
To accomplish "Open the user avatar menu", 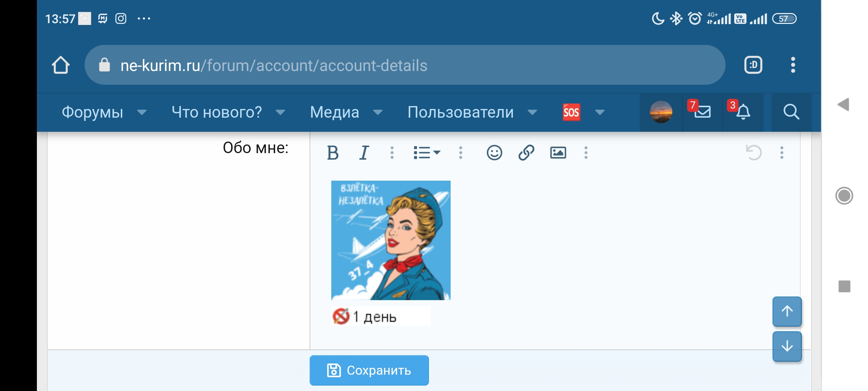I will tap(661, 112).
